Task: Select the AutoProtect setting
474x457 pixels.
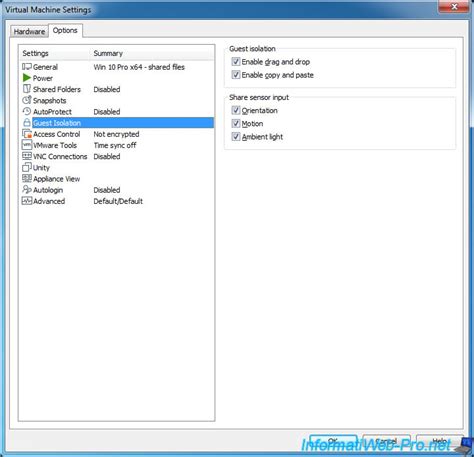Action: tap(52, 112)
